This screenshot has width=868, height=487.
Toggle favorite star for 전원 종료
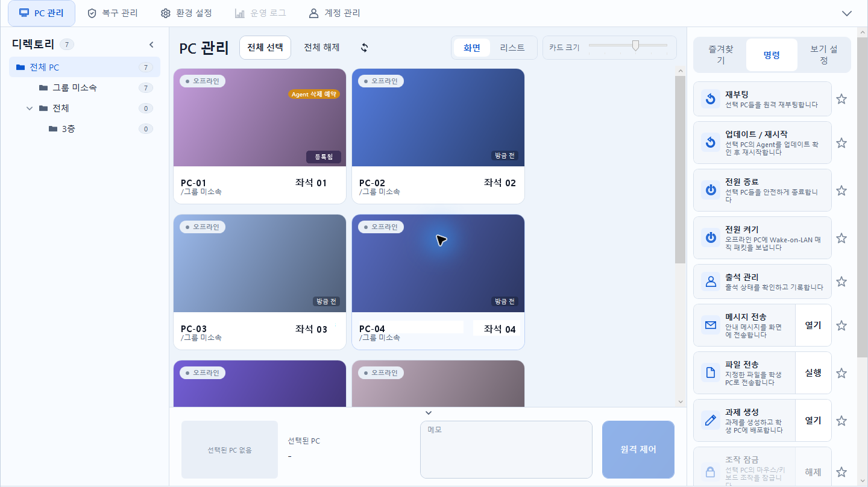[841, 190]
